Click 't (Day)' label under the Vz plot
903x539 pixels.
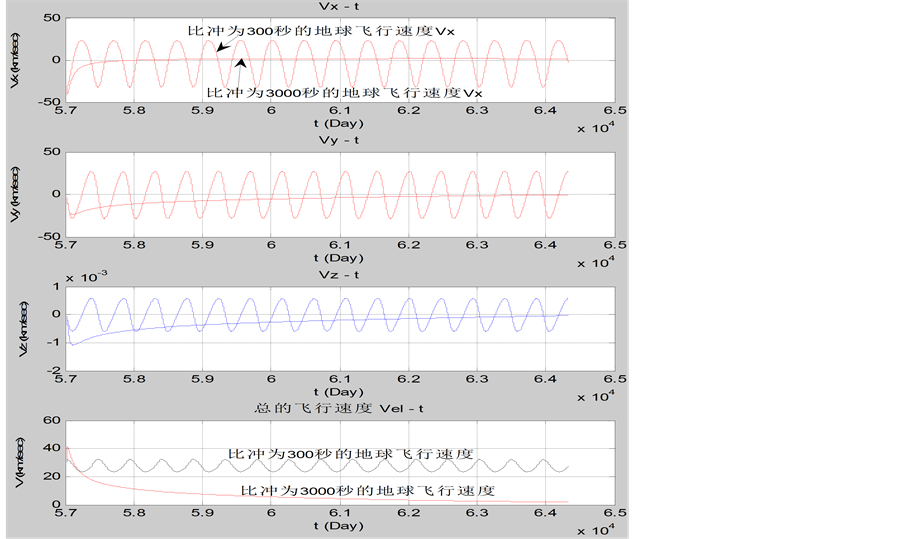click(x=339, y=391)
